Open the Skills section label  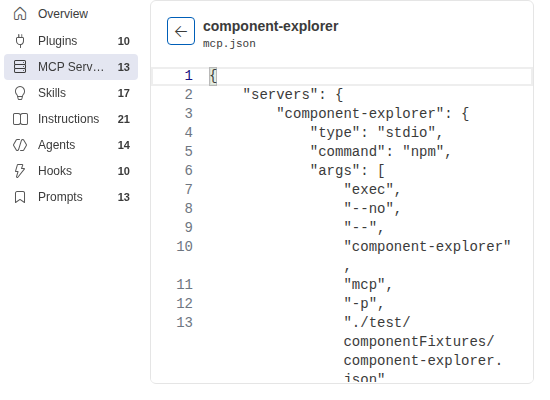click(52, 93)
